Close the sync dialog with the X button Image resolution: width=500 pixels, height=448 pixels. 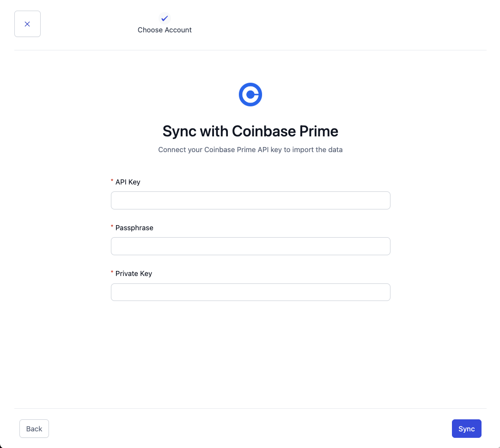pyautogui.click(x=27, y=24)
